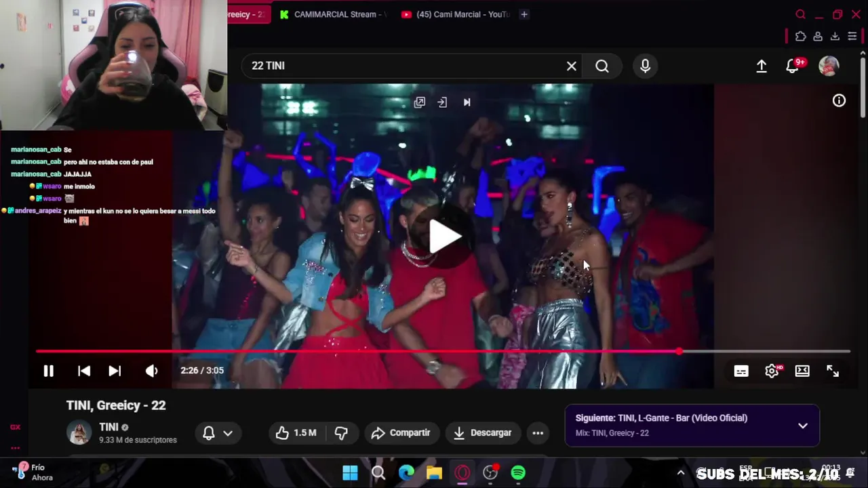Open Windows taskbar search
The height and width of the screenshot is (488, 868).
coord(378,472)
